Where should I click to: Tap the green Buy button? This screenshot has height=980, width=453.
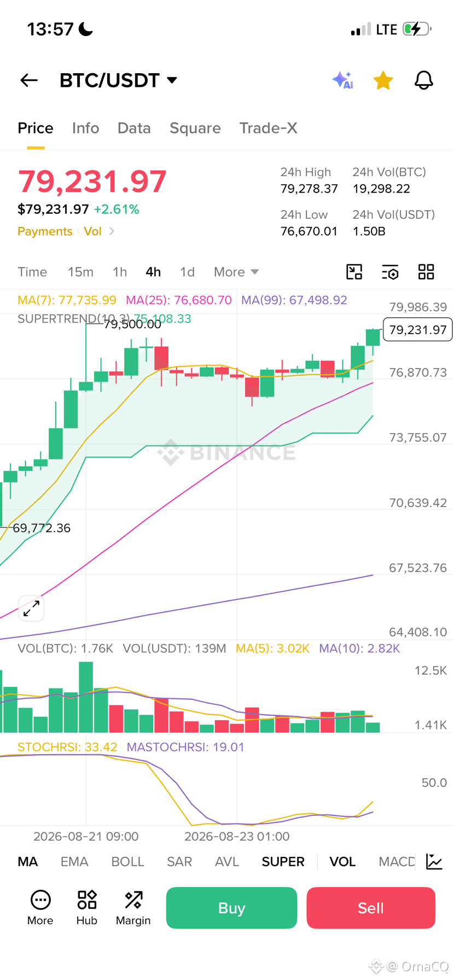click(231, 908)
